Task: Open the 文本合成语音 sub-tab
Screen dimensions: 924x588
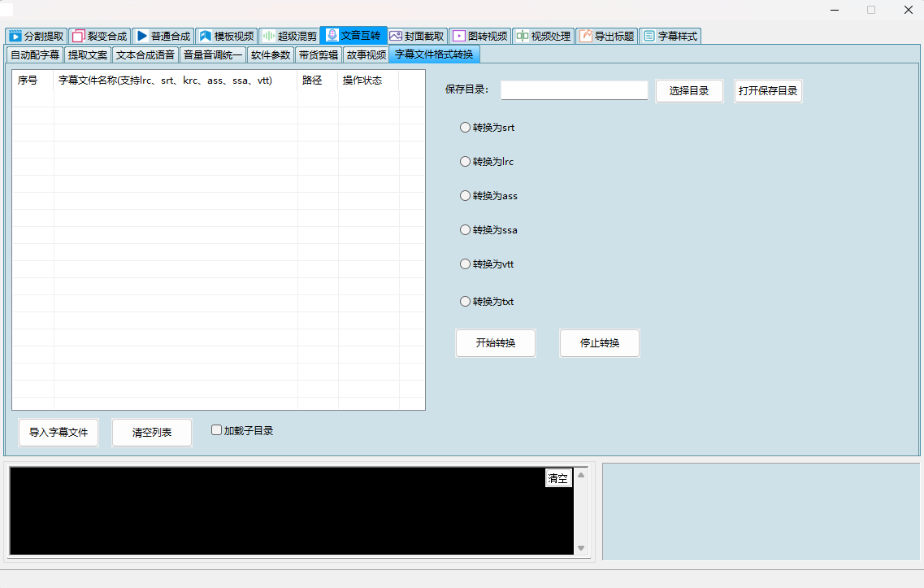Action: click(x=145, y=55)
